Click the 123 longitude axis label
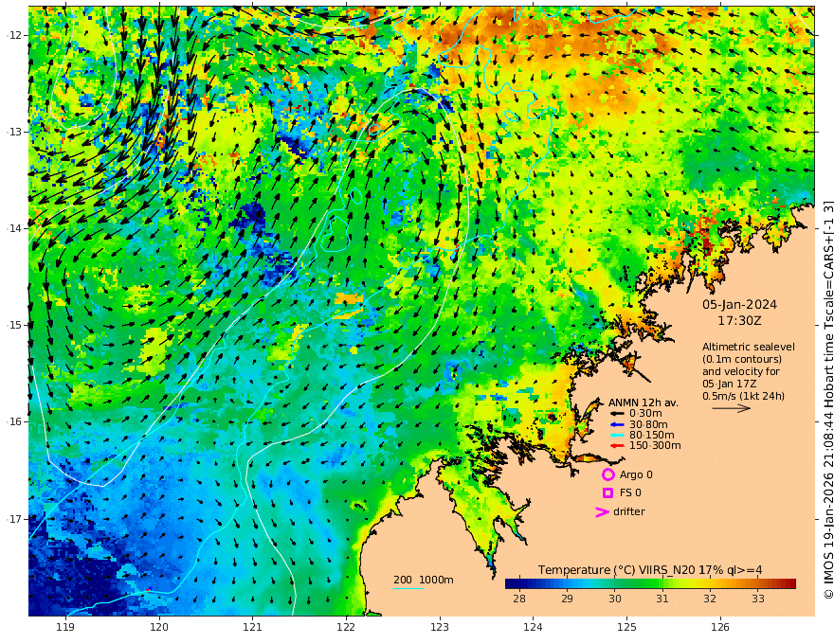The height and width of the screenshot is (644, 834). (x=440, y=628)
